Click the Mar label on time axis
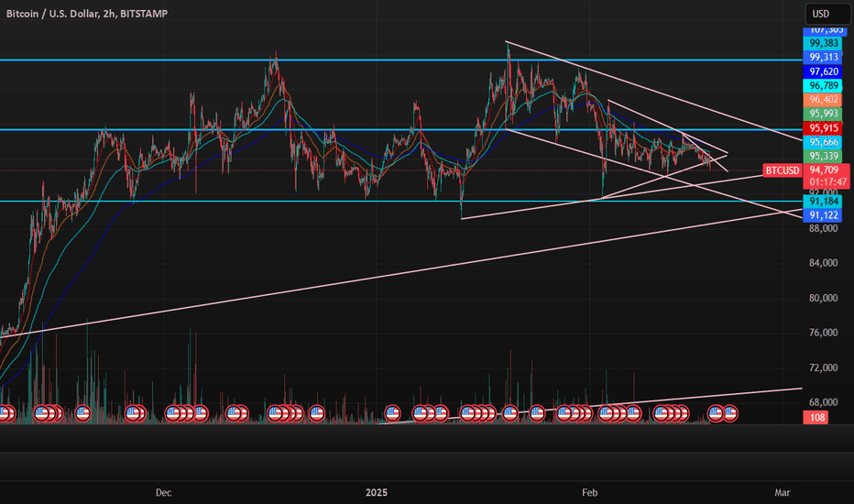 coord(783,493)
